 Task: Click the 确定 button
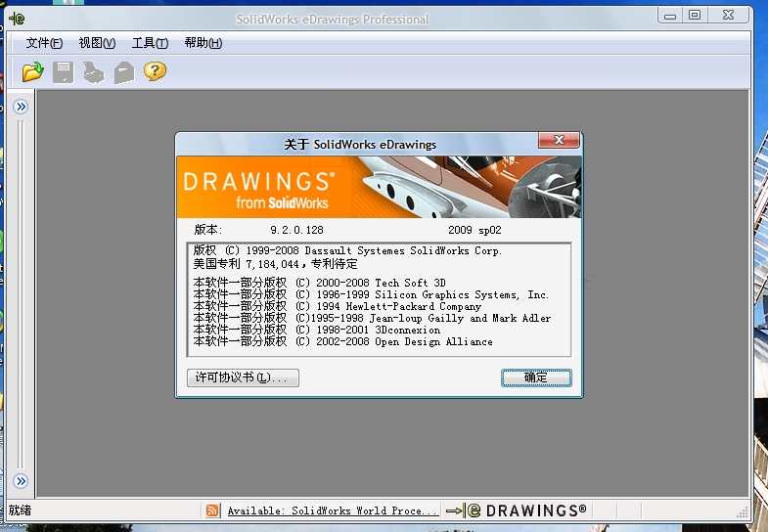click(536, 377)
